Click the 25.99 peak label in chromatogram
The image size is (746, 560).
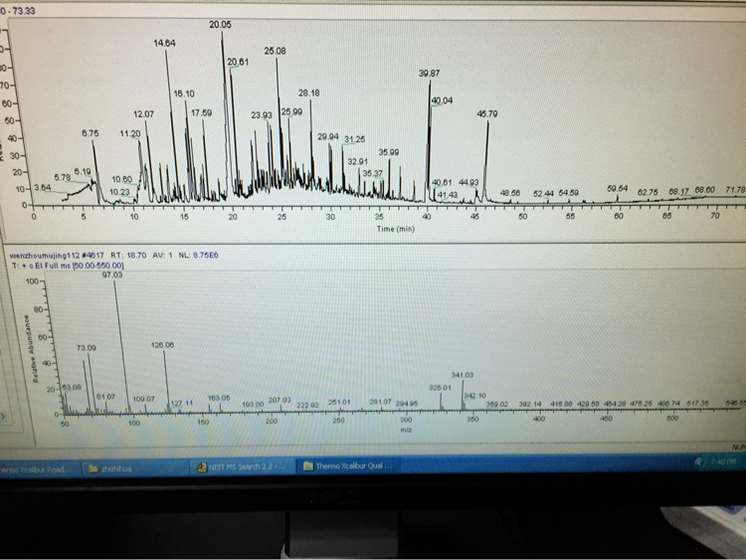point(291,111)
